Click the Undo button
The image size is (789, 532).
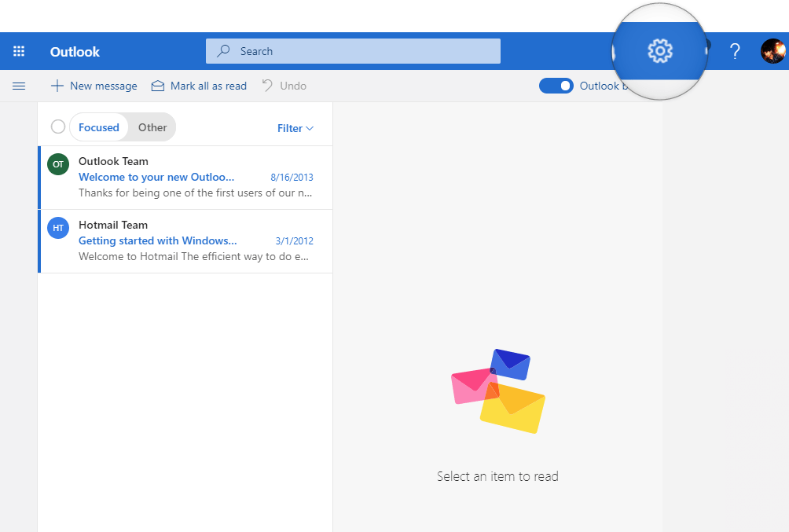tap(284, 86)
